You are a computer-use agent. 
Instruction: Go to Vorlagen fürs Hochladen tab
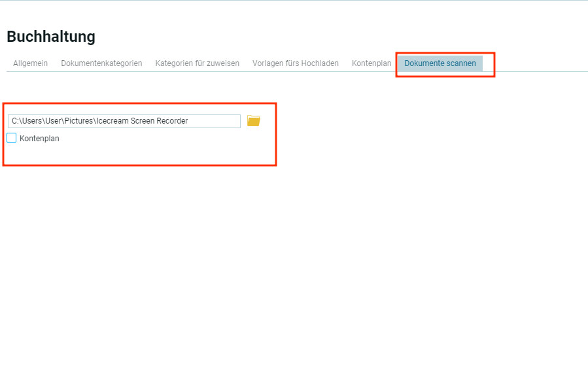coord(296,63)
